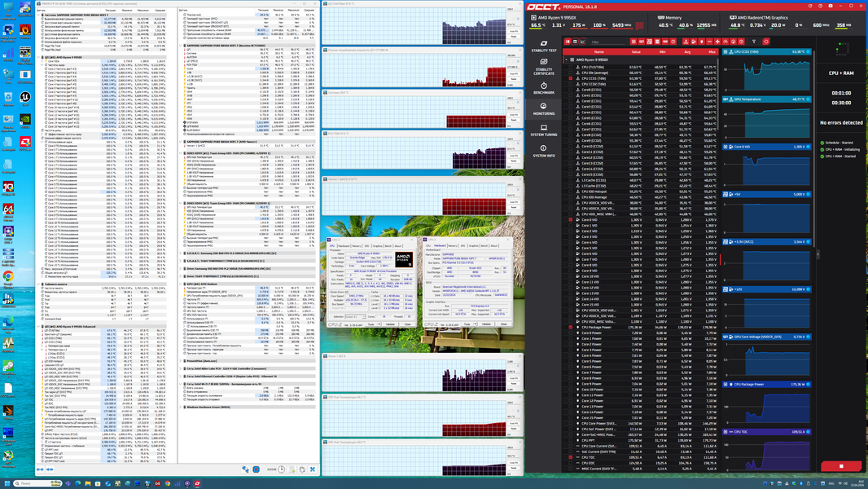The width and height of the screenshot is (868, 489).
Task: Open the Memory tab in the left CPU-Z window
Action: 357,246
